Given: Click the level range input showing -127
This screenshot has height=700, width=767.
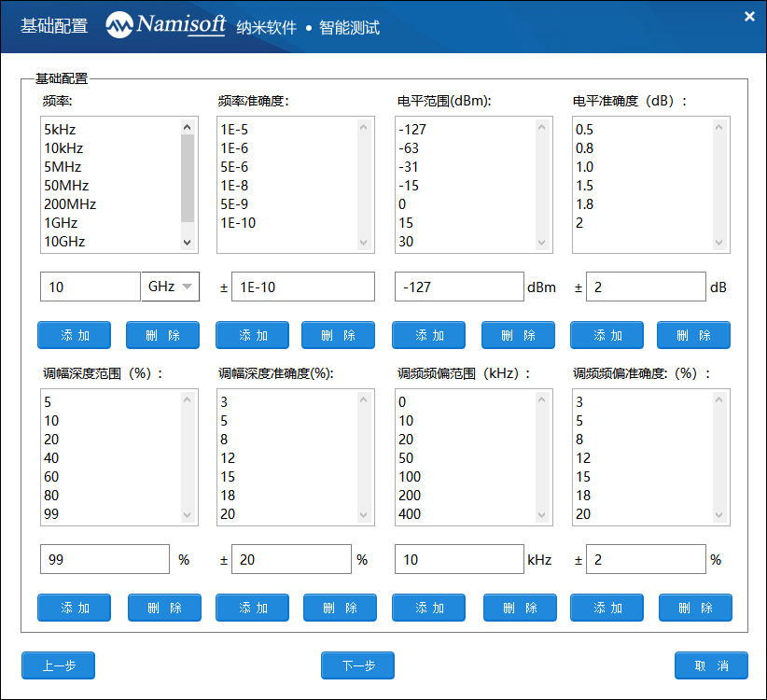Looking at the screenshot, I should tap(458, 287).
